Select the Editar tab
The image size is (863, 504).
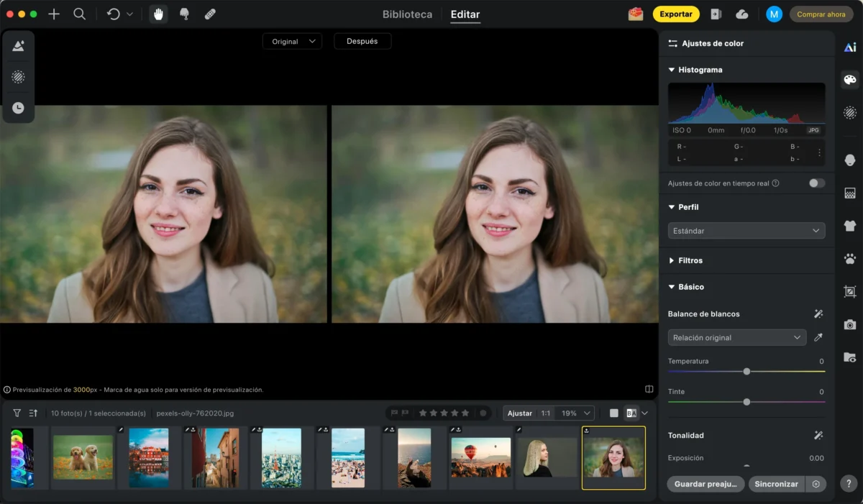pyautogui.click(x=465, y=14)
